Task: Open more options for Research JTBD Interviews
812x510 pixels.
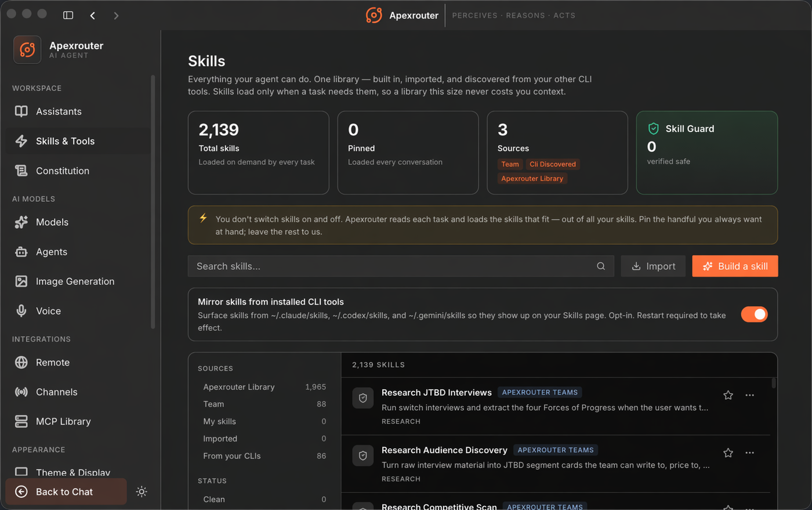Action: [x=750, y=395]
